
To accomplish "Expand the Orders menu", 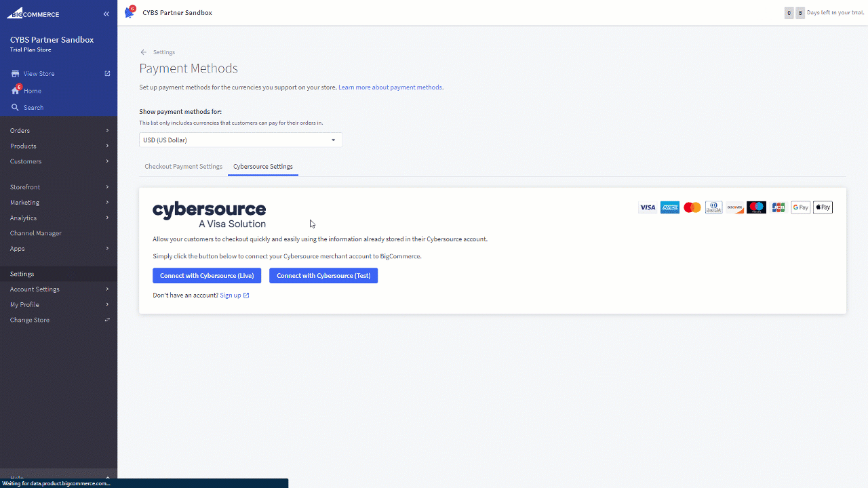I will tap(58, 130).
